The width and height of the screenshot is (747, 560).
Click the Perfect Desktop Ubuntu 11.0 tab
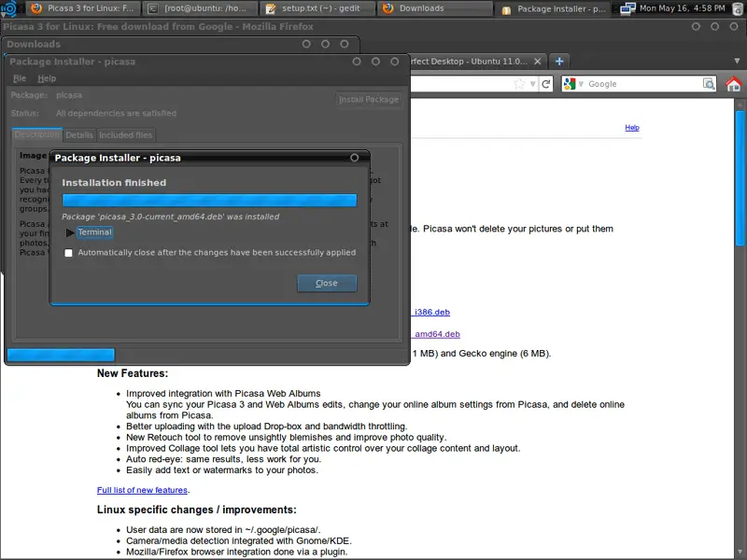[x=470, y=61]
